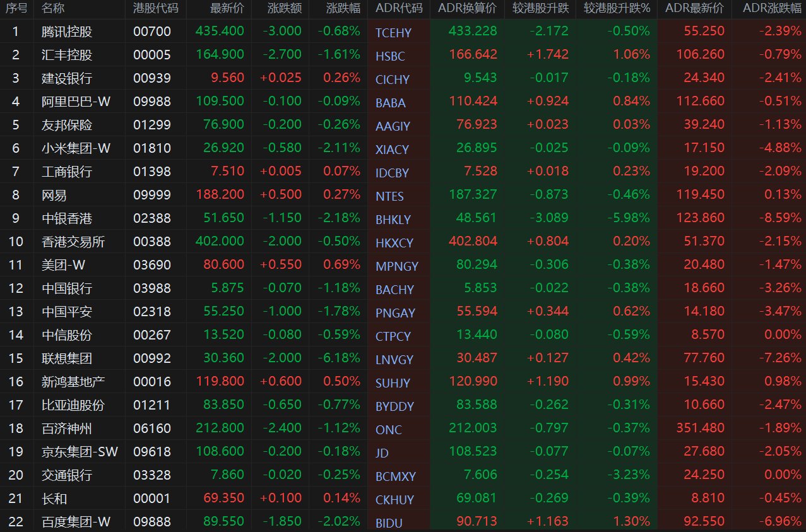Viewport: 806px width, 532px height.
Task: Select the 中国银行 stock name
Action: pos(66,288)
